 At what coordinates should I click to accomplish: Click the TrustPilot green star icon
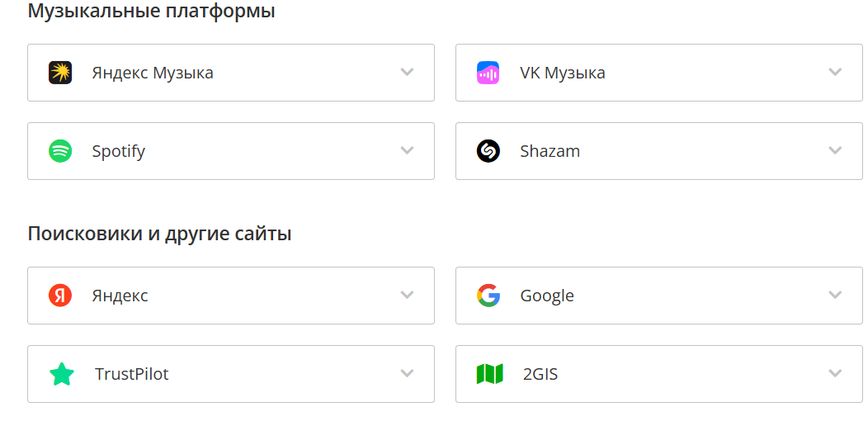[62, 374]
